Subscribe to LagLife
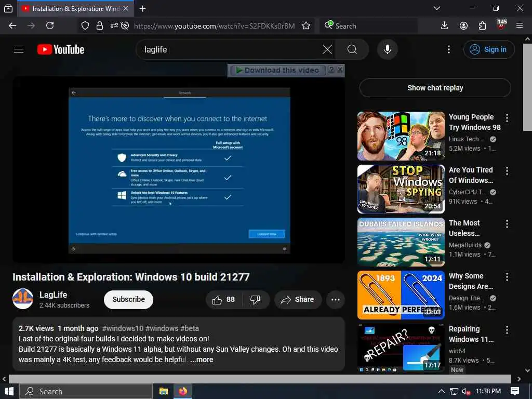 (x=129, y=300)
